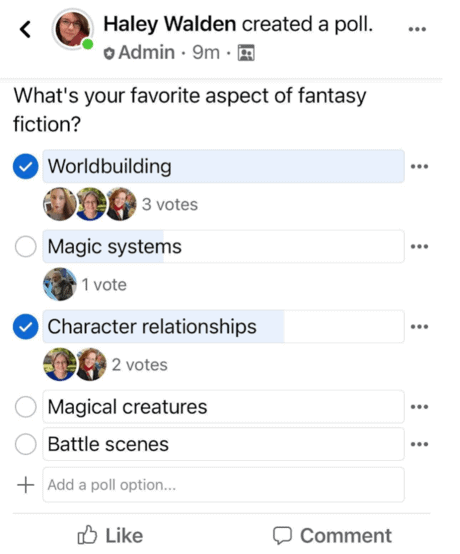Image resolution: width=460 pixels, height=554 pixels.
Task: Uncheck Character relationships poll option
Action: [x=25, y=326]
